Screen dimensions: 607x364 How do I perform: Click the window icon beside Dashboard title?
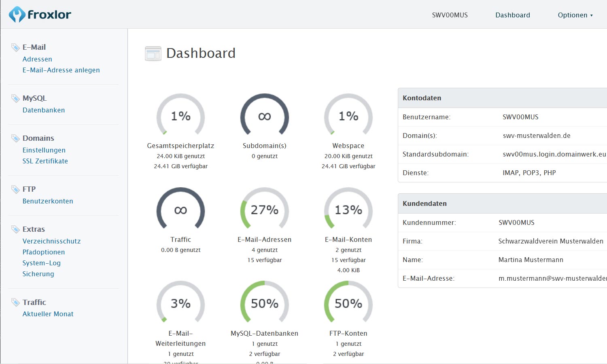(153, 53)
